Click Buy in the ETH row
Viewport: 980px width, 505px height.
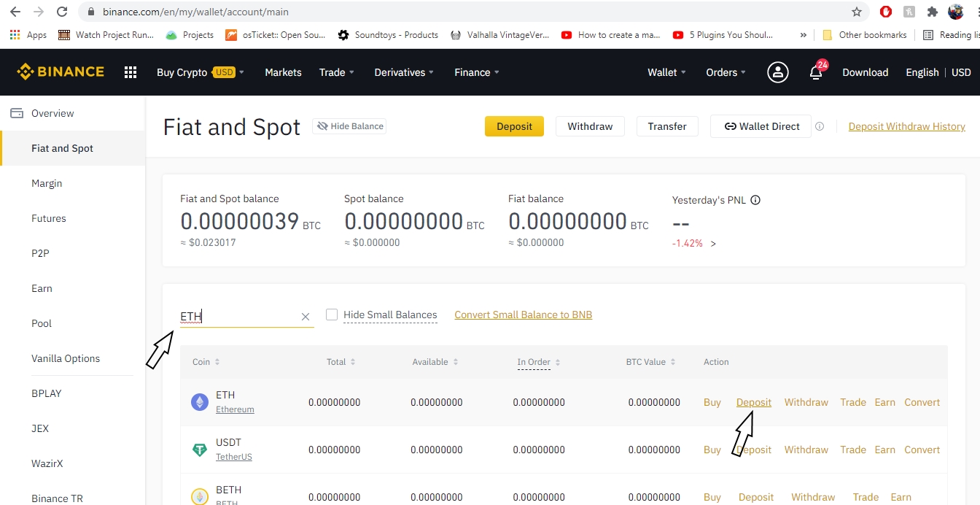coord(712,402)
